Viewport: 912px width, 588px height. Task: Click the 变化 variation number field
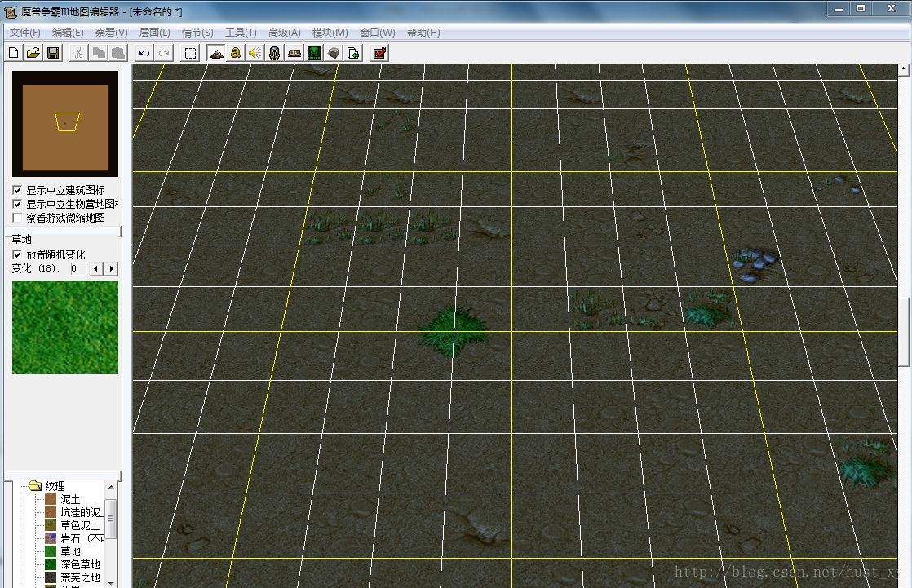tap(78, 268)
